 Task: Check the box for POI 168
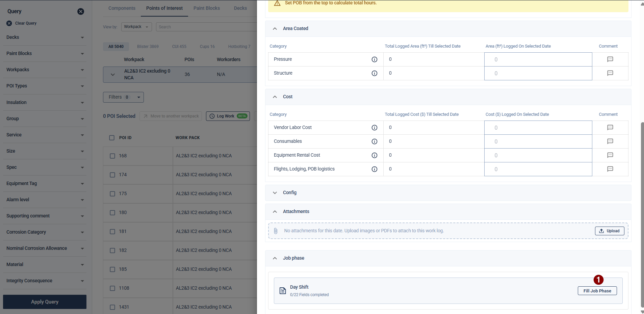pyautogui.click(x=112, y=156)
